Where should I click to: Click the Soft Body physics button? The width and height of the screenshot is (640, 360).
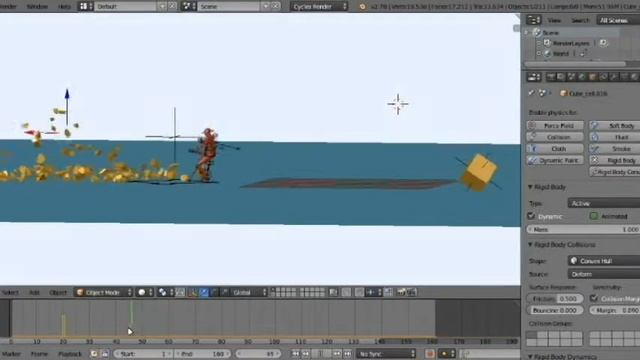[x=615, y=125]
